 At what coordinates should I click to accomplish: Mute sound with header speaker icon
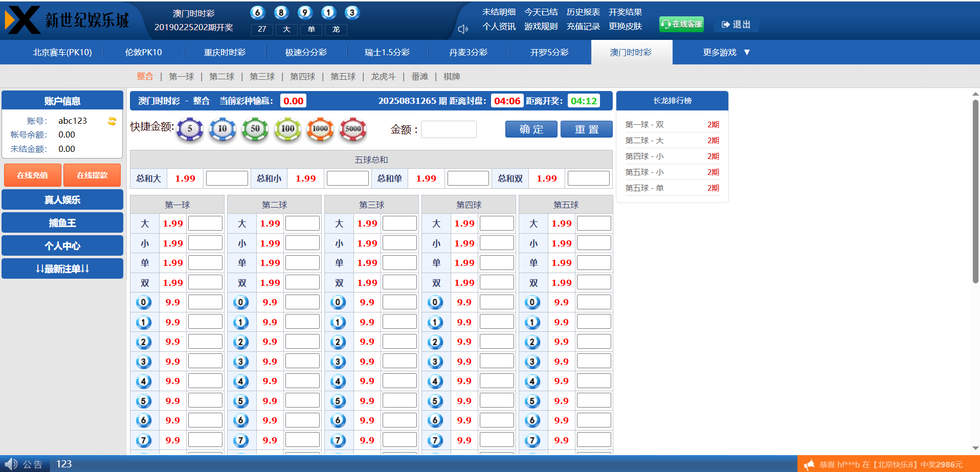(463, 29)
